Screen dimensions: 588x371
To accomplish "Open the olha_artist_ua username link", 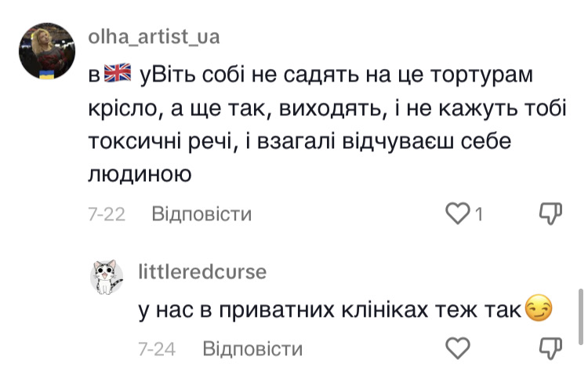I will (154, 37).
